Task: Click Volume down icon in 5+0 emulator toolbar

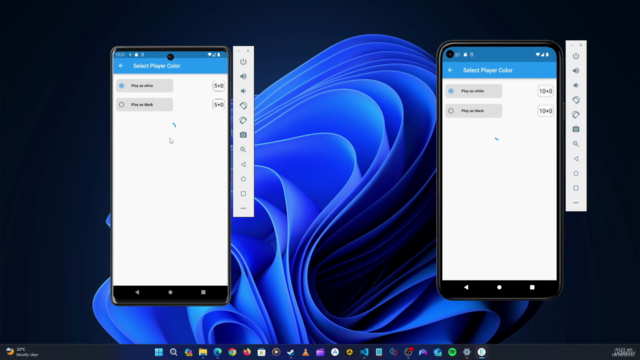Action: tap(243, 91)
